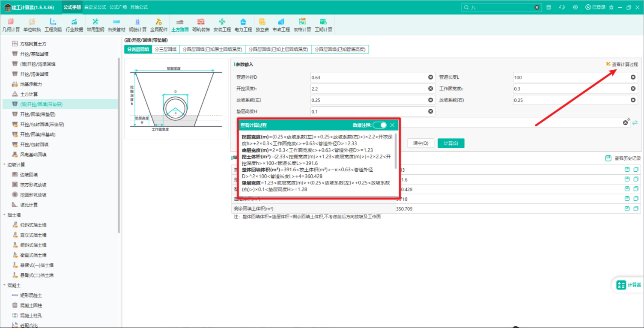Open the 砌筑装饰 masonry decoration category
644x328 pixels.
click(x=201, y=25)
